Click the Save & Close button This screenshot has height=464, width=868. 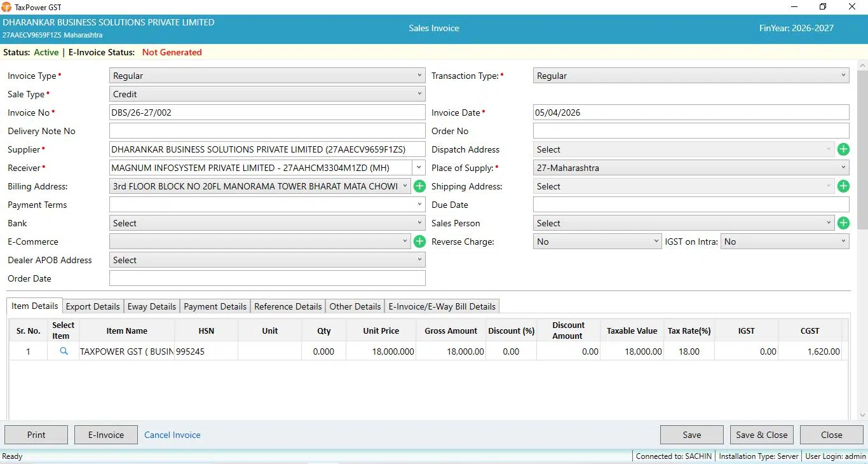(762, 435)
